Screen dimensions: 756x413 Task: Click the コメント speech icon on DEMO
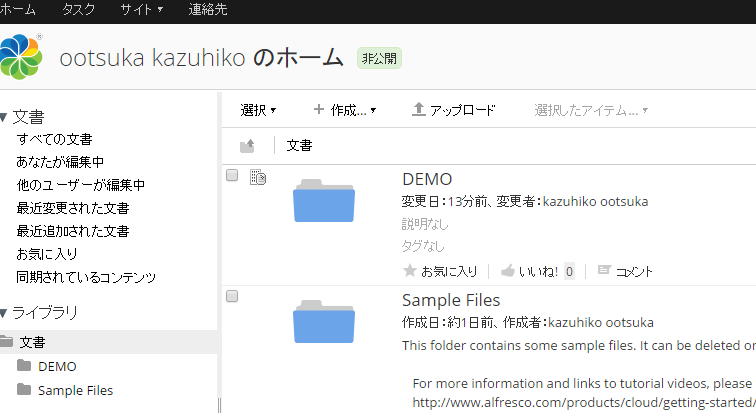[x=604, y=270]
